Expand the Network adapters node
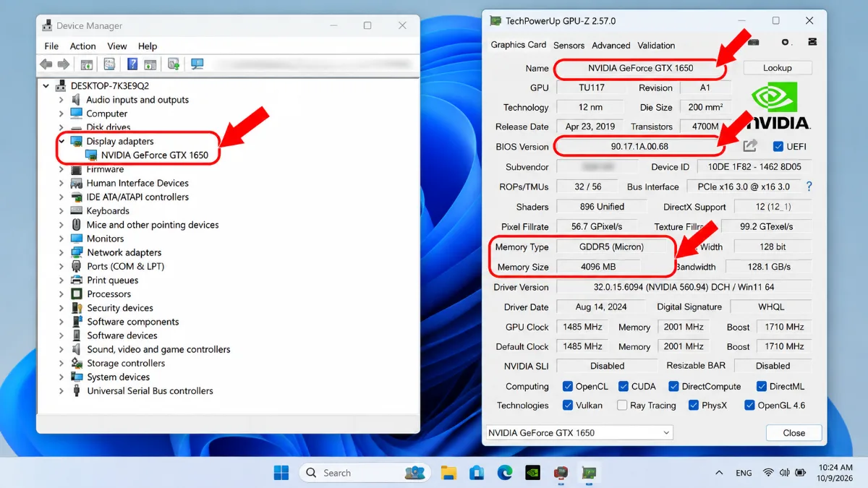Viewport: 868px width, 488px height. point(61,252)
